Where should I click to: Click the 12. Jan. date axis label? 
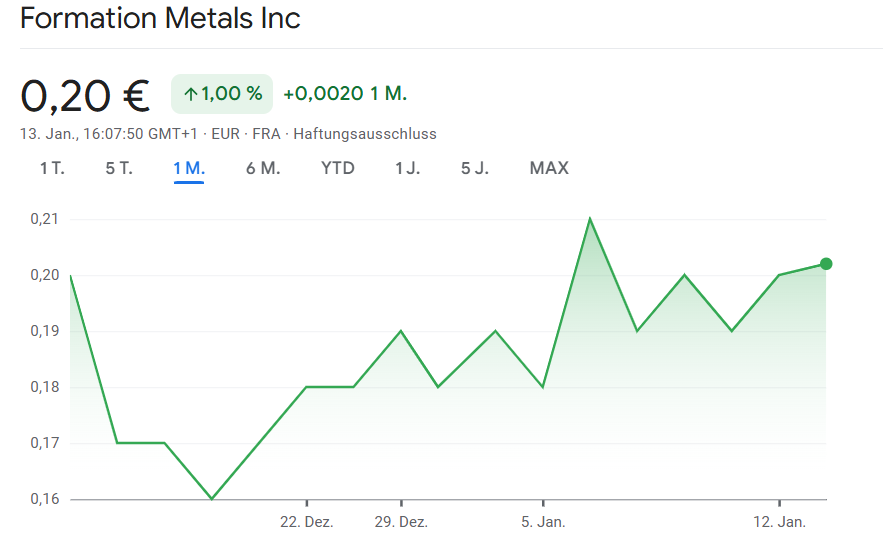[779, 522]
